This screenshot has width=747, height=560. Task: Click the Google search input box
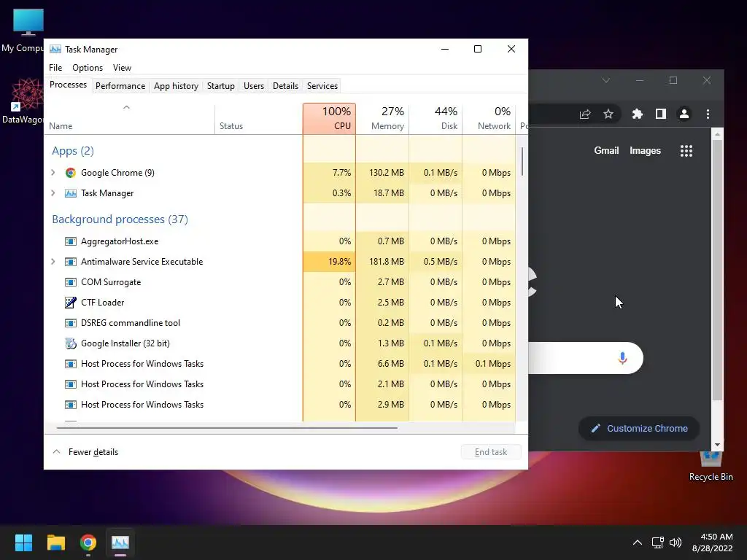[x=586, y=358]
